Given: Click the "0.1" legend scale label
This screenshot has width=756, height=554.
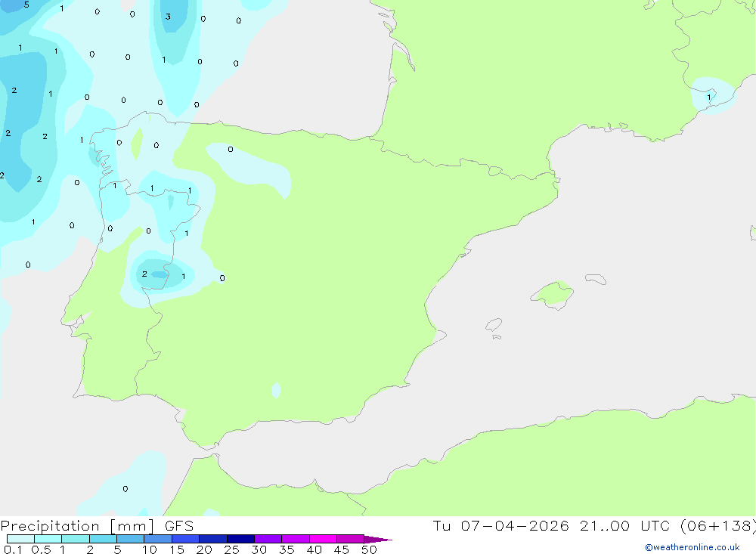Looking at the screenshot, I should pyautogui.click(x=13, y=549).
